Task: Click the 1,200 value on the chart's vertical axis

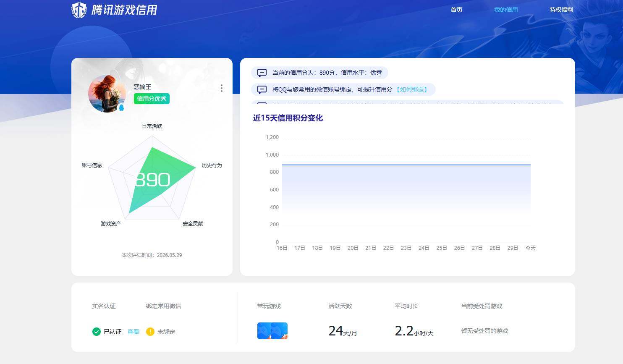Action: (272, 137)
